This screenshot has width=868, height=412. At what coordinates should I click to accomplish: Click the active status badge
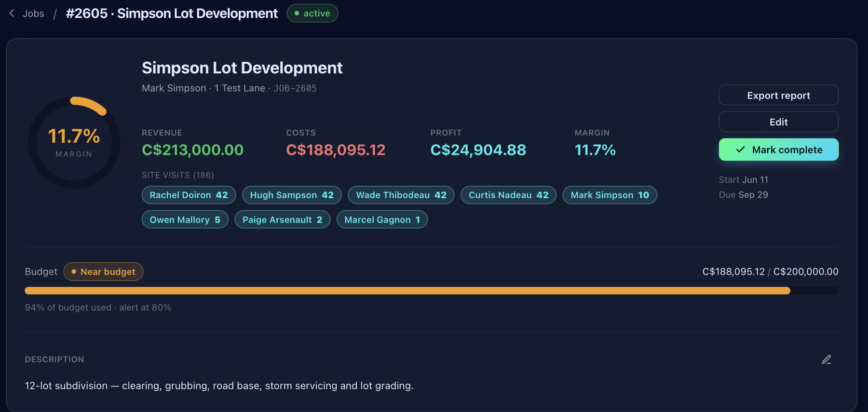tap(312, 13)
